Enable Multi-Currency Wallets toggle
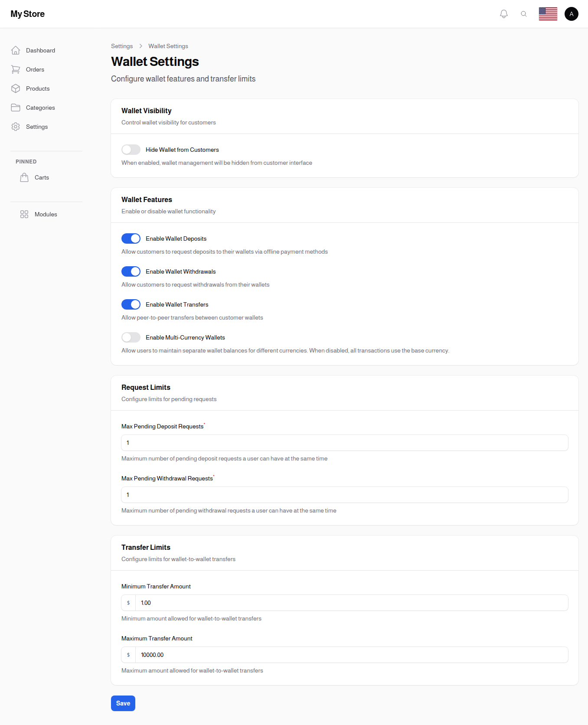 click(131, 337)
